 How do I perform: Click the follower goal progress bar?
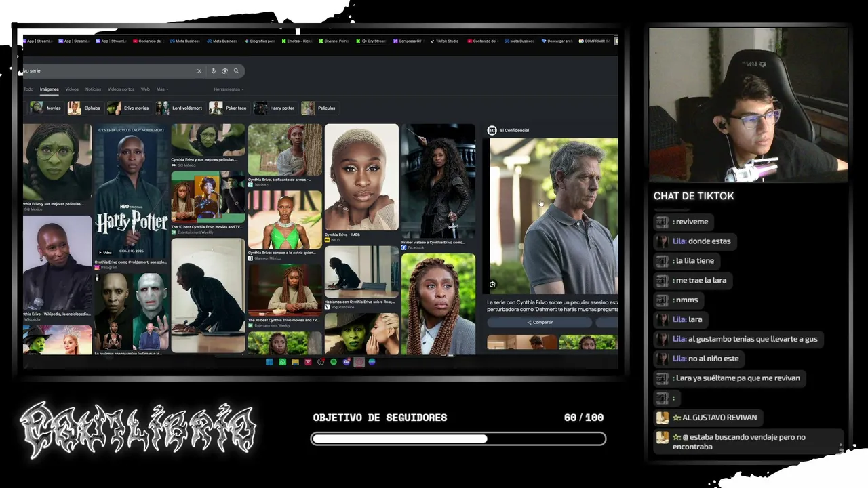(458, 439)
